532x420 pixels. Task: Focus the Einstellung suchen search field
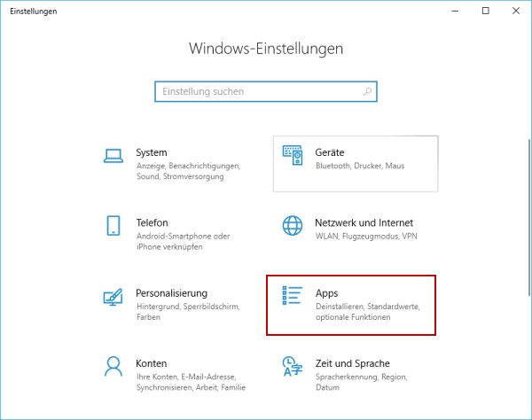coord(266,91)
